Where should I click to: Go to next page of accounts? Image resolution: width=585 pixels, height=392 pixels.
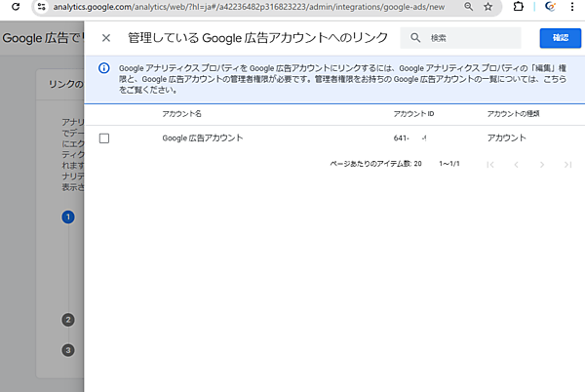pyautogui.click(x=543, y=165)
